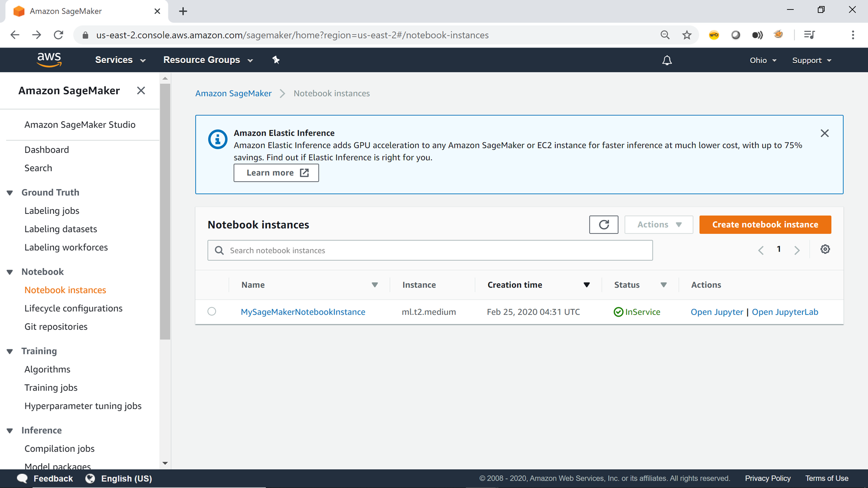Open the Services dropdown menu

[x=120, y=60]
